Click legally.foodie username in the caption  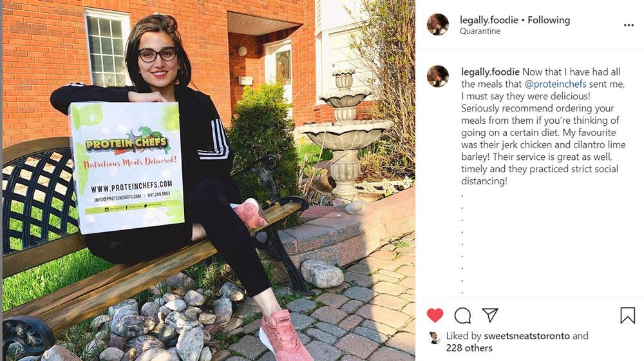490,72
